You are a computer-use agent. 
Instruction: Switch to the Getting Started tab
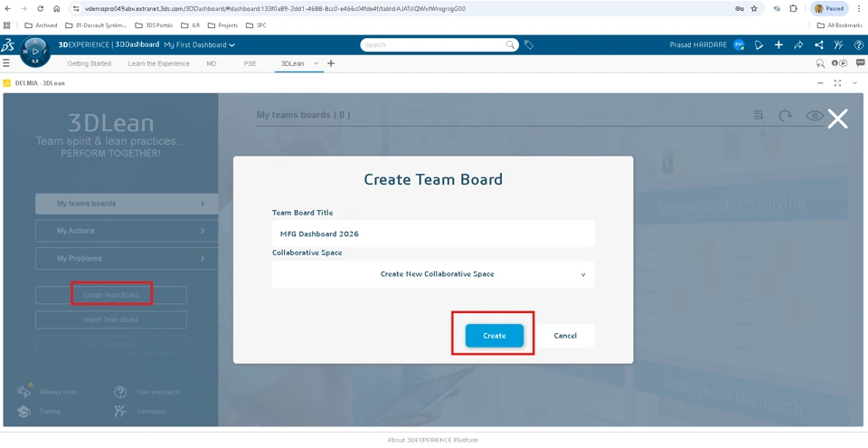[x=90, y=63]
